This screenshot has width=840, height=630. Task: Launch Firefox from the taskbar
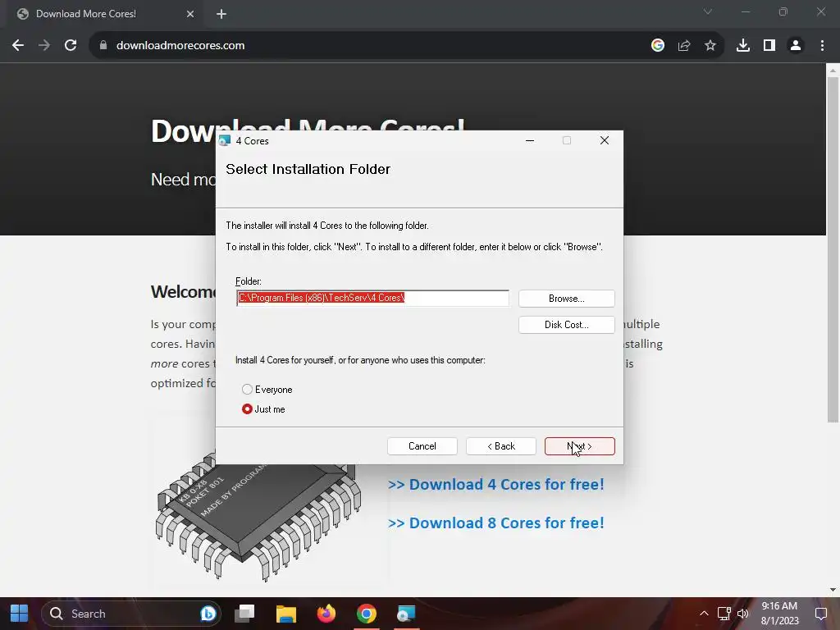pyautogui.click(x=326, y=614)
